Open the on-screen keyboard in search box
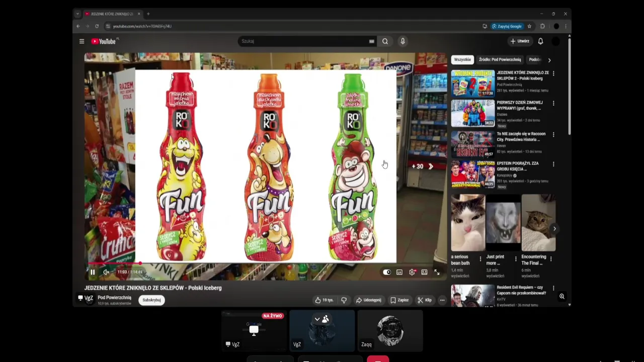644x362 pixels. coord(372,41)
